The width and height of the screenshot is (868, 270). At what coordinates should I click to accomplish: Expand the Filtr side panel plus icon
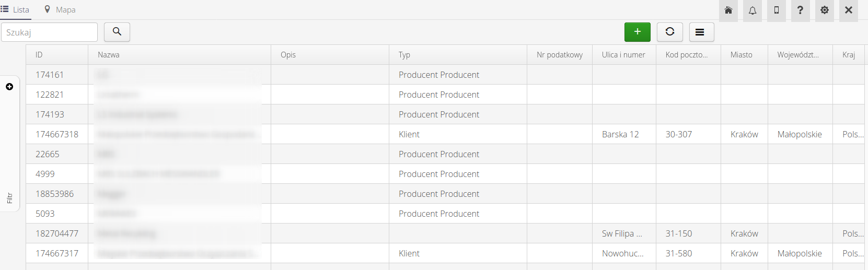[9, 87]
